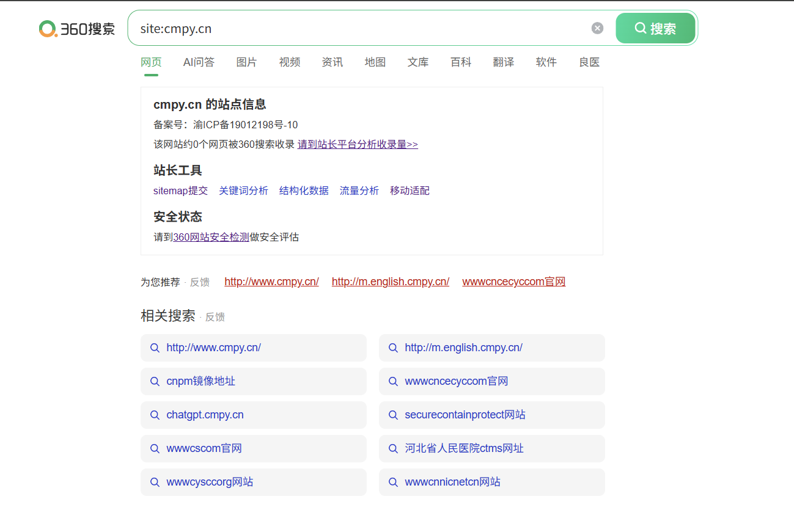
Task: Open the 文库 tab
Action: click(418, 62)
